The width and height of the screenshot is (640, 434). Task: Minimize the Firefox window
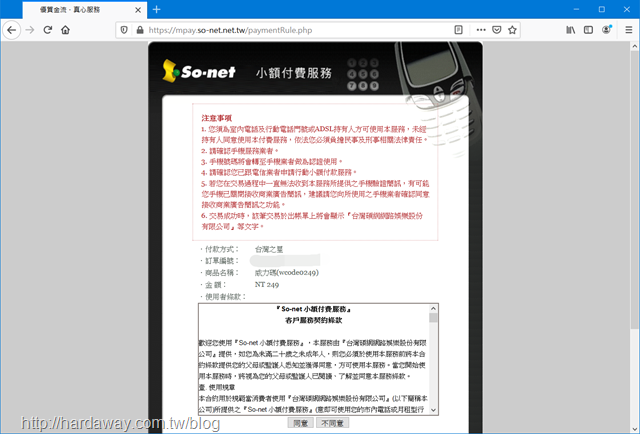[576, 9]
